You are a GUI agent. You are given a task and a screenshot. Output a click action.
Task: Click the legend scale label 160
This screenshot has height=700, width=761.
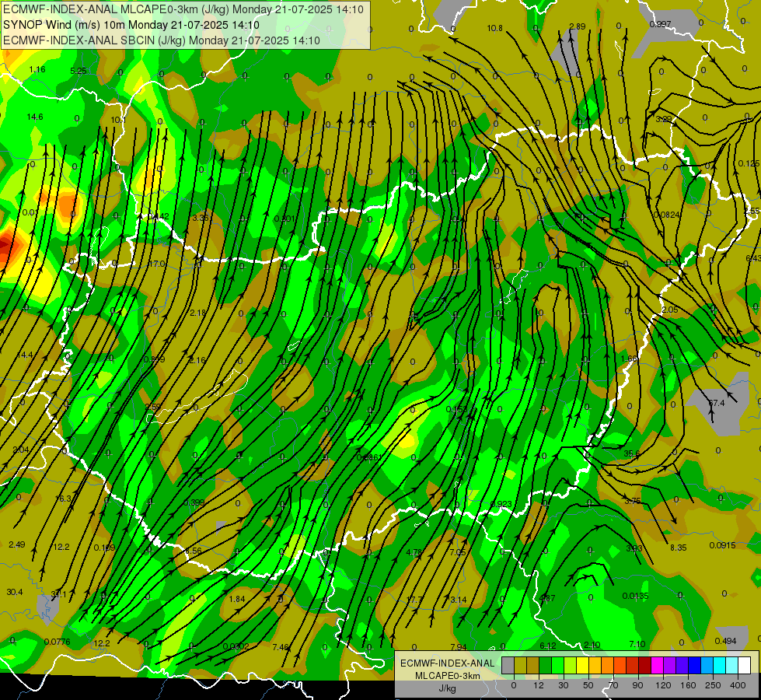(x=688, y=685)
